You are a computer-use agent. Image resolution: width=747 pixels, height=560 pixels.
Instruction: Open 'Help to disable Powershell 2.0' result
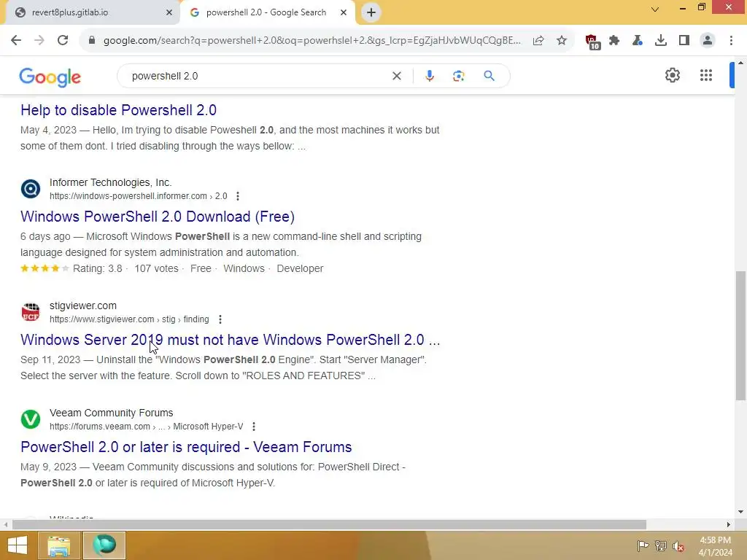click(x=118, y=110)
